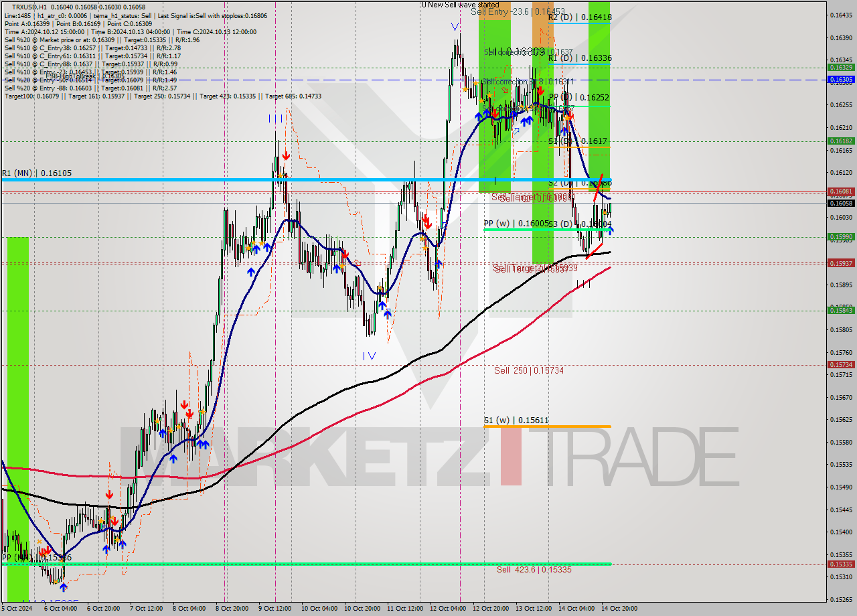The width and height of the screenshot is (857, 616).
Task: Click the TRXUSD,H1 symbol title text
Action: (31, 7)
